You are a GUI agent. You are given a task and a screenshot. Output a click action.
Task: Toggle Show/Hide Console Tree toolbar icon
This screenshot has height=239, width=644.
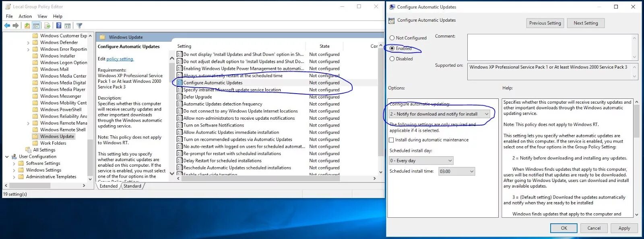tap(36, 26)
